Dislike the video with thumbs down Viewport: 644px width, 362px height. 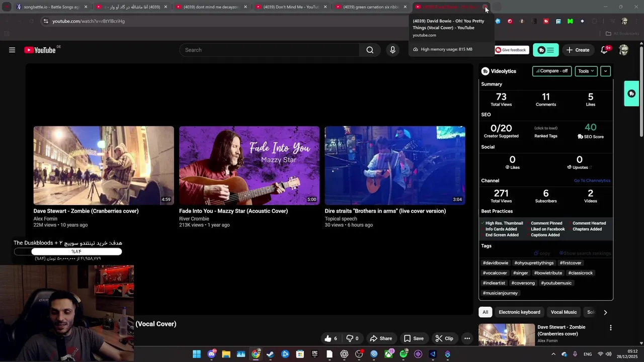pos(353,338)
